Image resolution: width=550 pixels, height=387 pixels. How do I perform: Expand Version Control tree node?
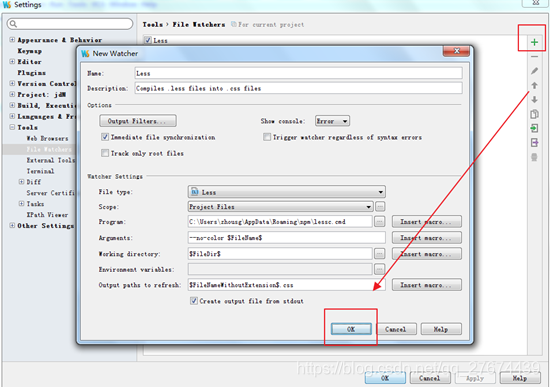12,84
